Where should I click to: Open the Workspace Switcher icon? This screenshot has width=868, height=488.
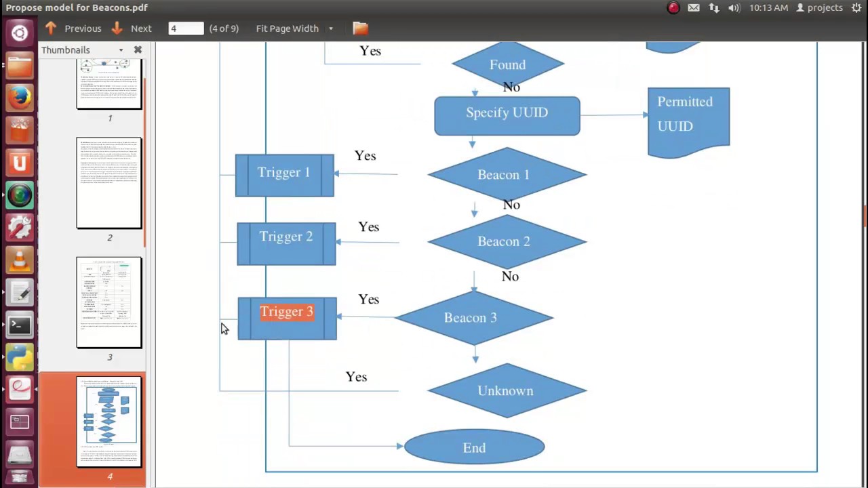pyautogui.click(x=19, y=423)
